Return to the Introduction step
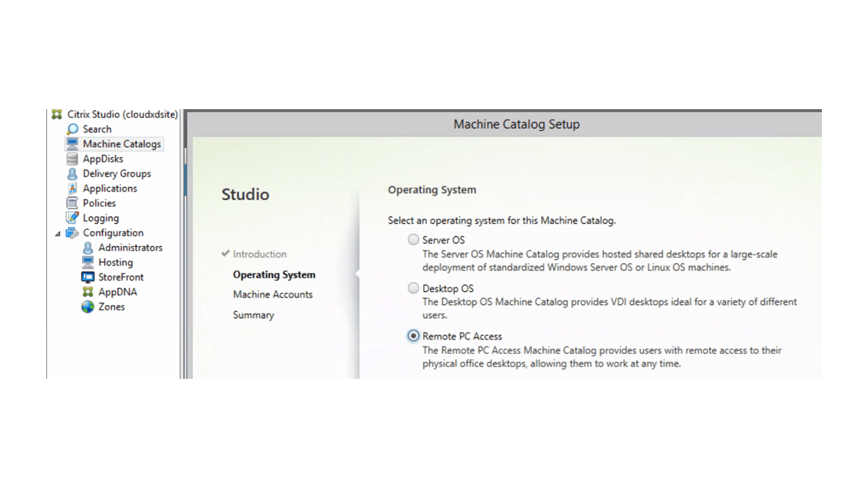 click(x=259, y=253)
